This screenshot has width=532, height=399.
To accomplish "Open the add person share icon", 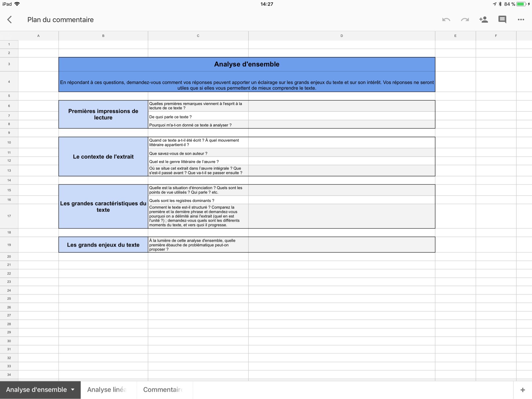I will [x=483, y=20].
